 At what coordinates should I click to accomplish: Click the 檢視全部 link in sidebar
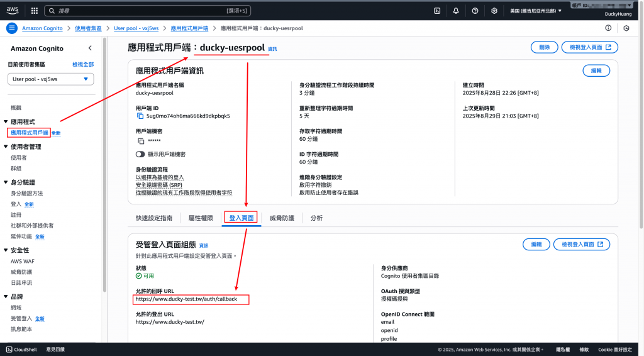83,64
